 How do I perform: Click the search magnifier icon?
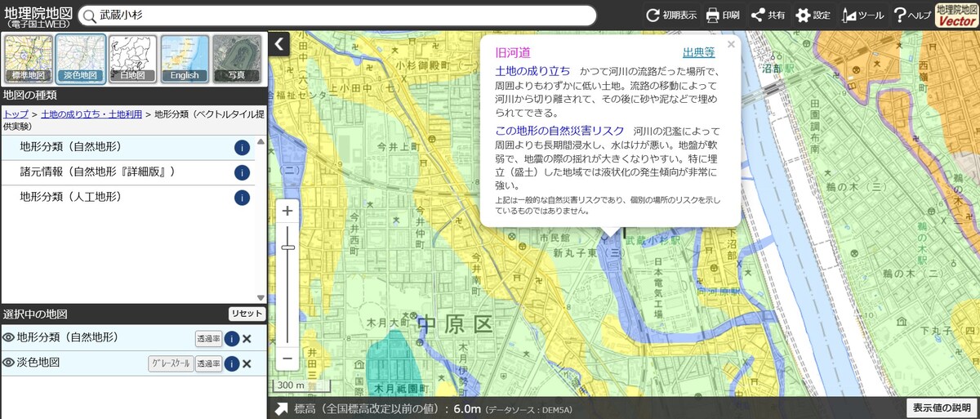pyautogui.click(x=88, y=16)
